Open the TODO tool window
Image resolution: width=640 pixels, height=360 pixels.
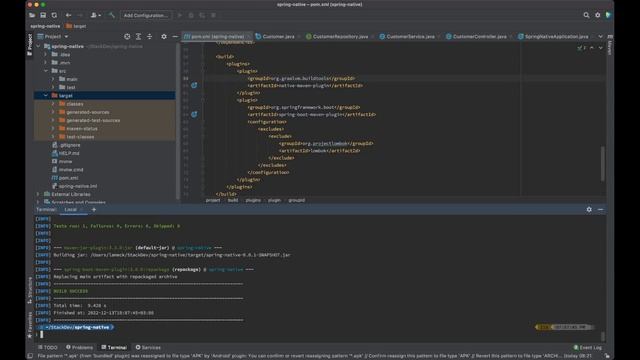tap(48, 347)
